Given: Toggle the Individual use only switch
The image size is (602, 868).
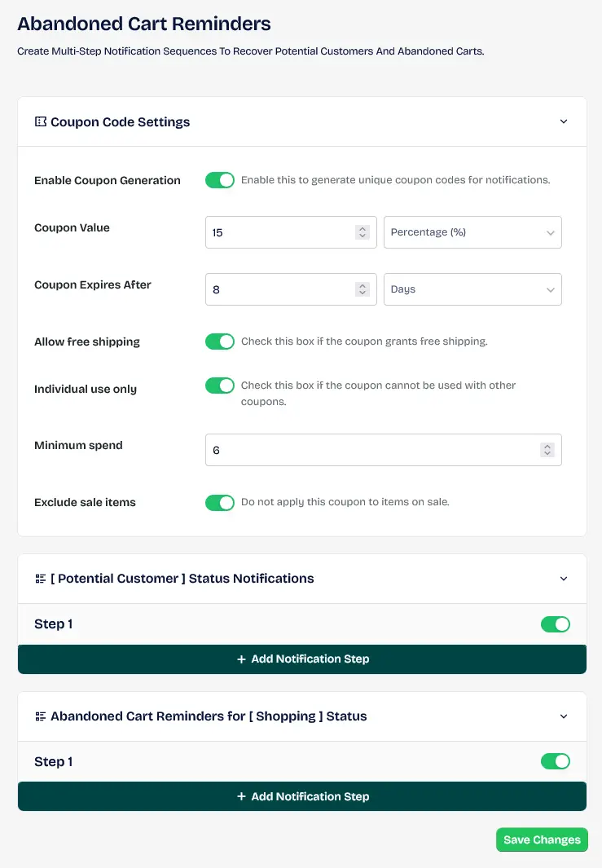Looking at the screenshot, I should click(220, 386).
